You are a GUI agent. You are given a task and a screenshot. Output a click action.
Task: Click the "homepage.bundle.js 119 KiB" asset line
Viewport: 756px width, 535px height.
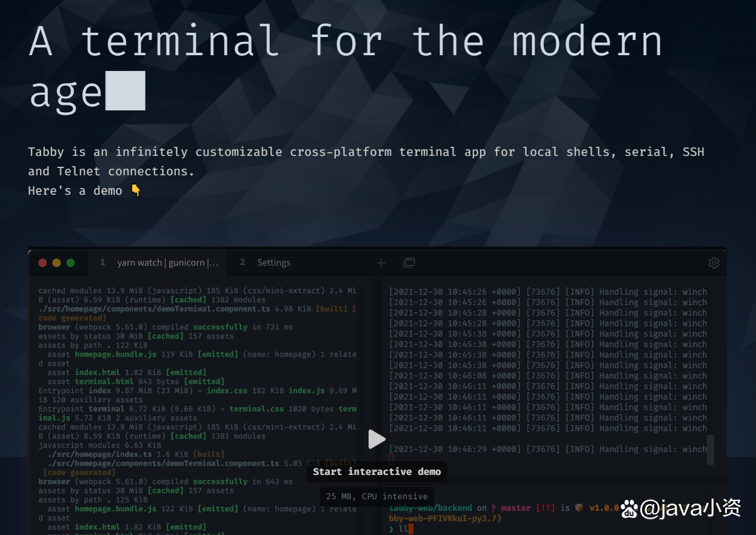pos(197,359)
